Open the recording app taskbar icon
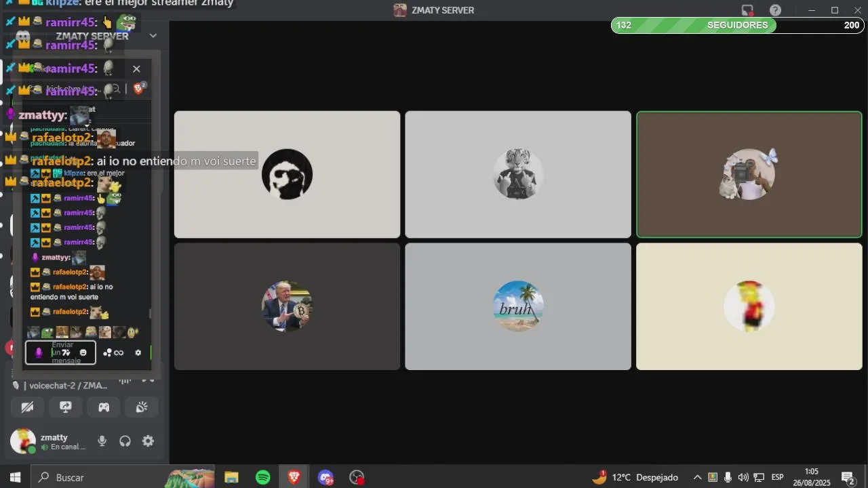The height and width of the screenshot is (488, 868). (357, 477)
